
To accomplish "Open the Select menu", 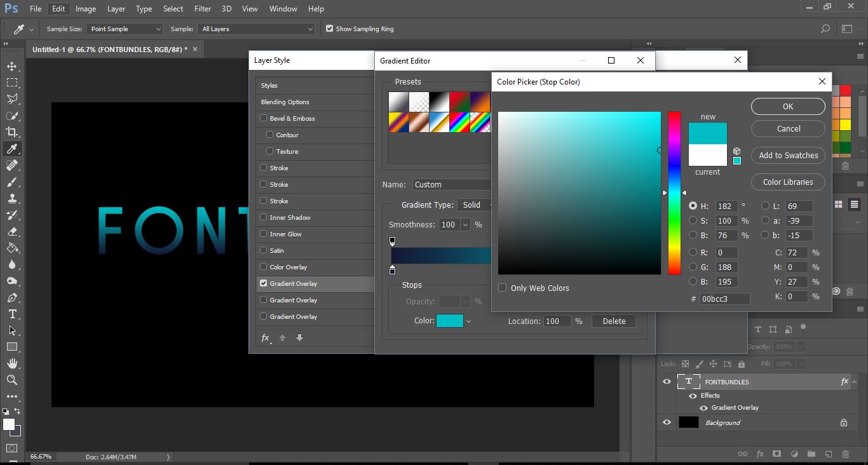I will click(x=173, y=9).
